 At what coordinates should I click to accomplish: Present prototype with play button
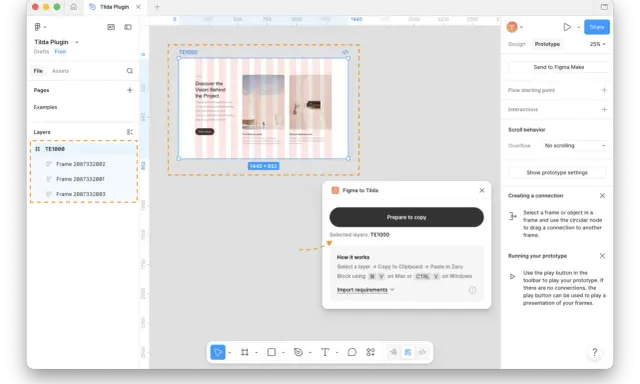(x=567, y=27)
